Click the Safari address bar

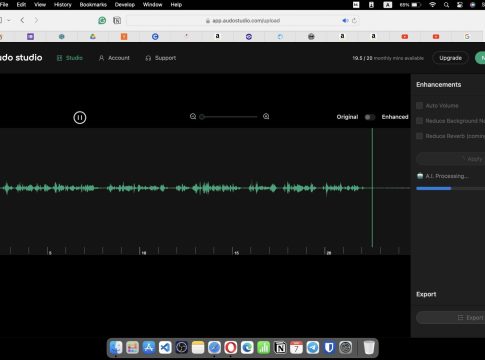coord(243,20)
